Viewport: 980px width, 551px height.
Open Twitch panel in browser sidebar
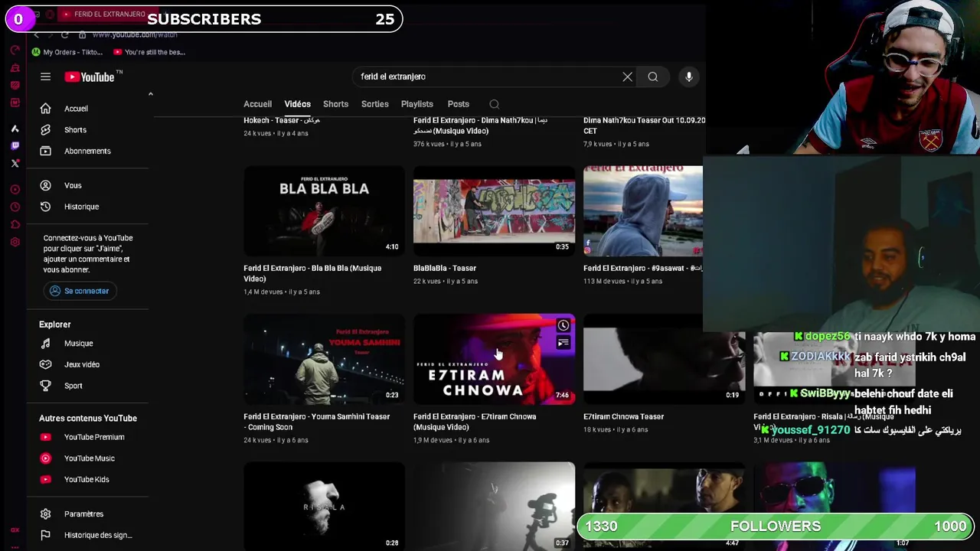[x=15, y=145]
